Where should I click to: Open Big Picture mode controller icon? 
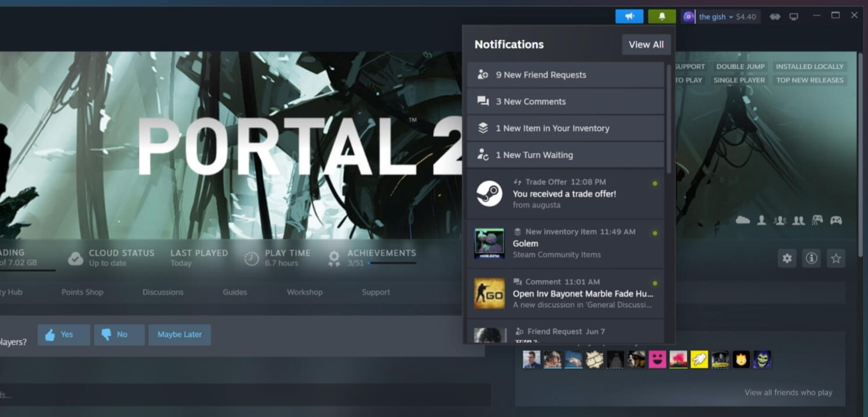click(x=775, y=16)
